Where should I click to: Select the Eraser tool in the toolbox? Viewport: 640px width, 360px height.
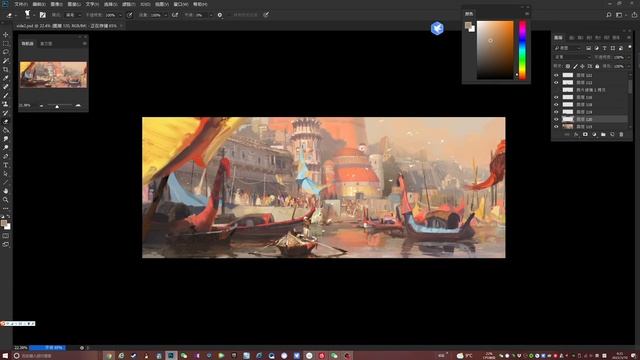click(6, 121)
